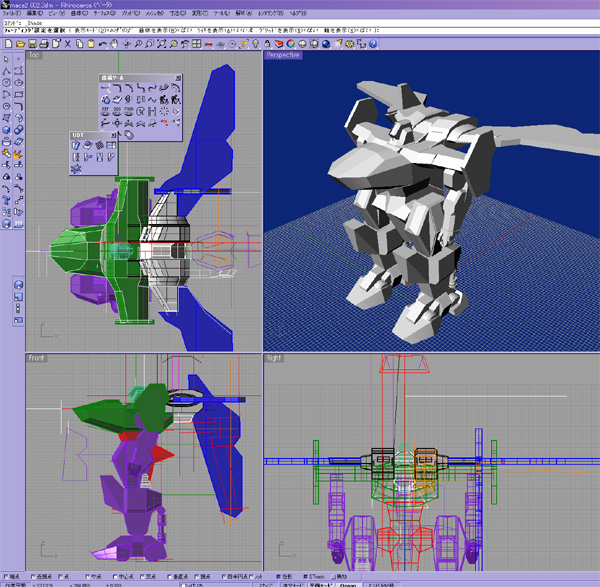Click the Perspective viewport title

(283, 55)
